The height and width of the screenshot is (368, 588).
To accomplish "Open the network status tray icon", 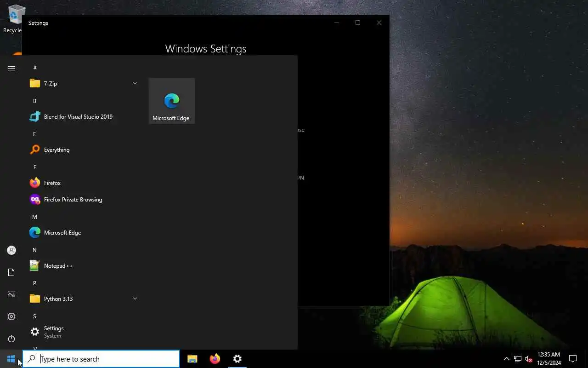I will (x=518, y=359).
